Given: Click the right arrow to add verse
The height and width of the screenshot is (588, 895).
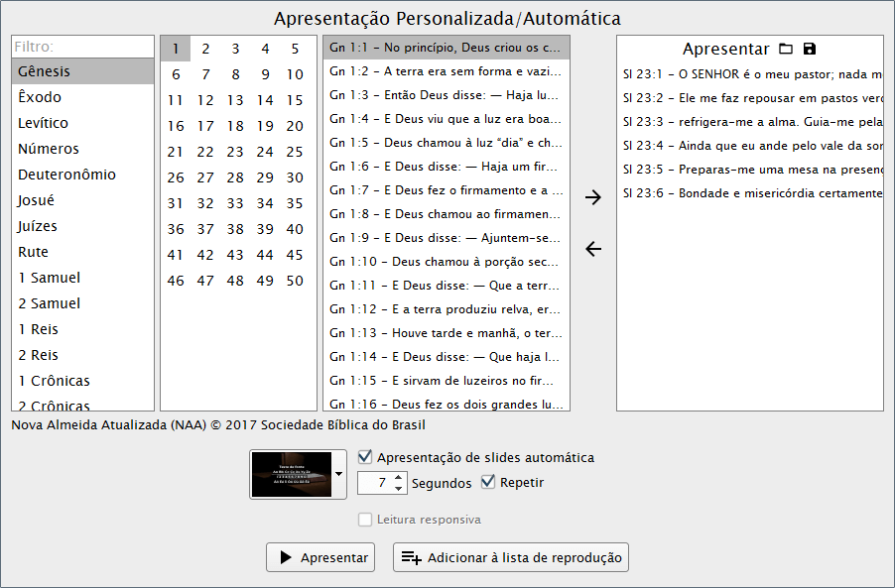Looking at the screenshot, I should [593, 197].
